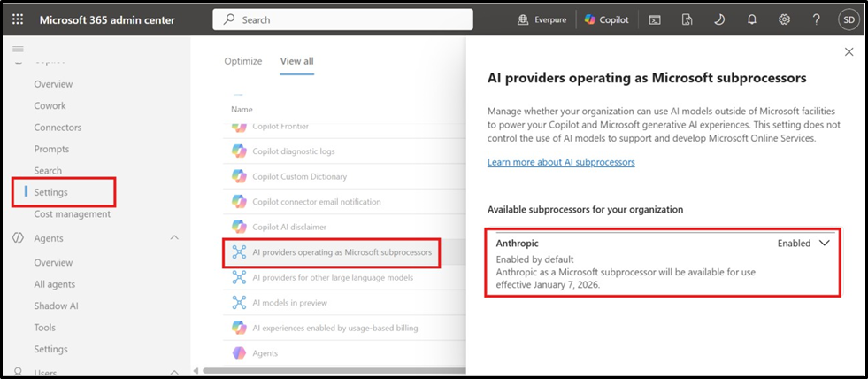
Task: Click Copilot diagnostic logs icon
Action: [239, 151]
